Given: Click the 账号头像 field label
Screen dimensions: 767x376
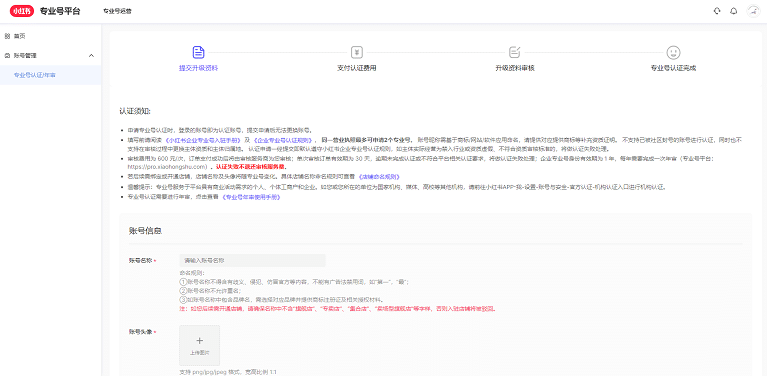Looking at the screenshot, I should coord(141,332).
